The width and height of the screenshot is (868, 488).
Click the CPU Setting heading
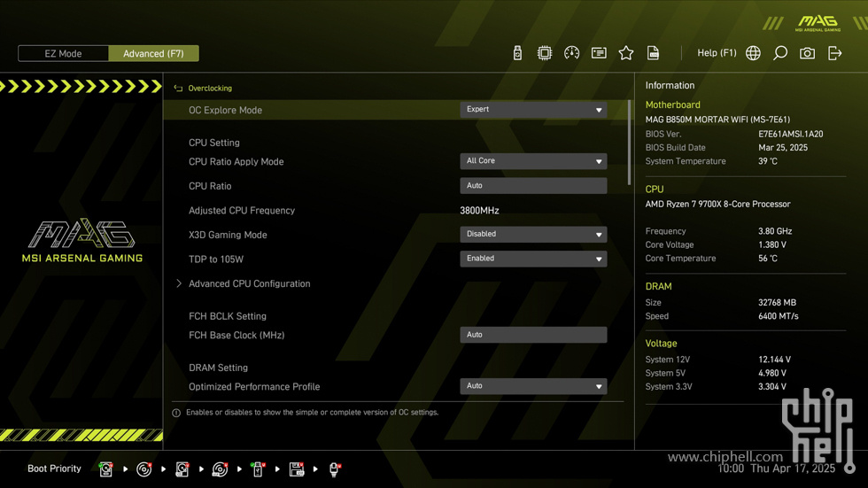(214, 143)
